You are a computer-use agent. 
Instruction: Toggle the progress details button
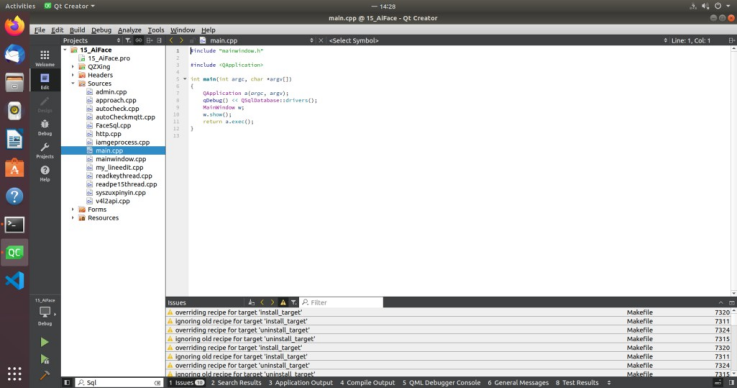tap(718, 382)
